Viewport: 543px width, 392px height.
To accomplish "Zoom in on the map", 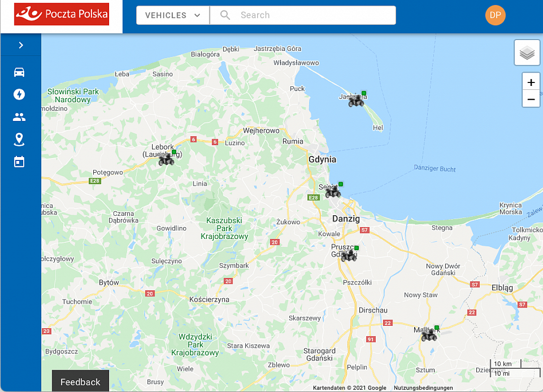I will (531, 82).
